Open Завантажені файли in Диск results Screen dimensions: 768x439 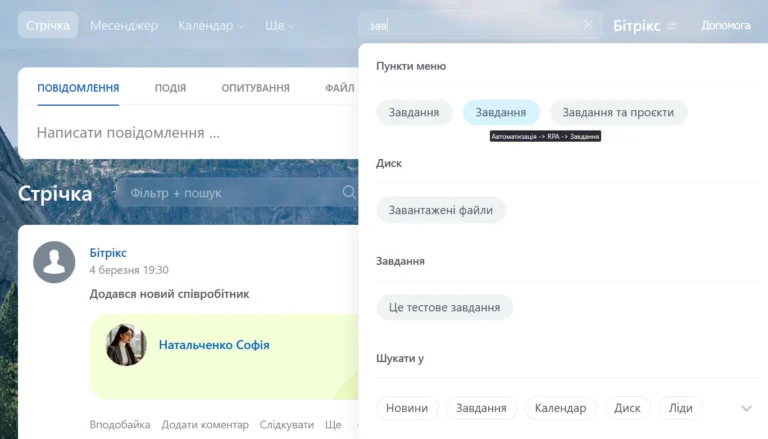click(x=441, y=210)
